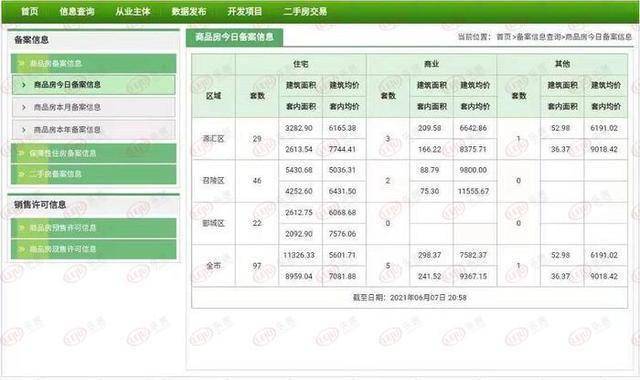Image resolution: width=640 pixels, height=380 pixels.
Task: Click the inner area value 2092.90
Action: click(299, 234)
